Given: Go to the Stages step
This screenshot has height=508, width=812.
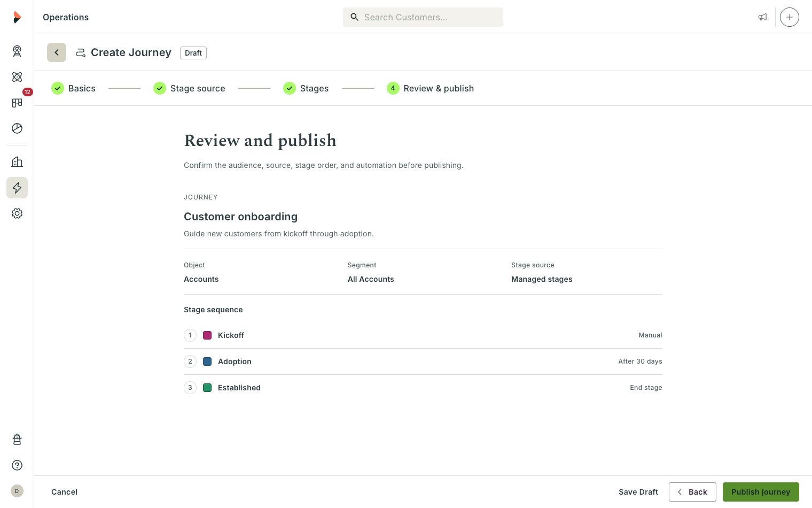Looking at the screenshot, I should click(306, 88).
